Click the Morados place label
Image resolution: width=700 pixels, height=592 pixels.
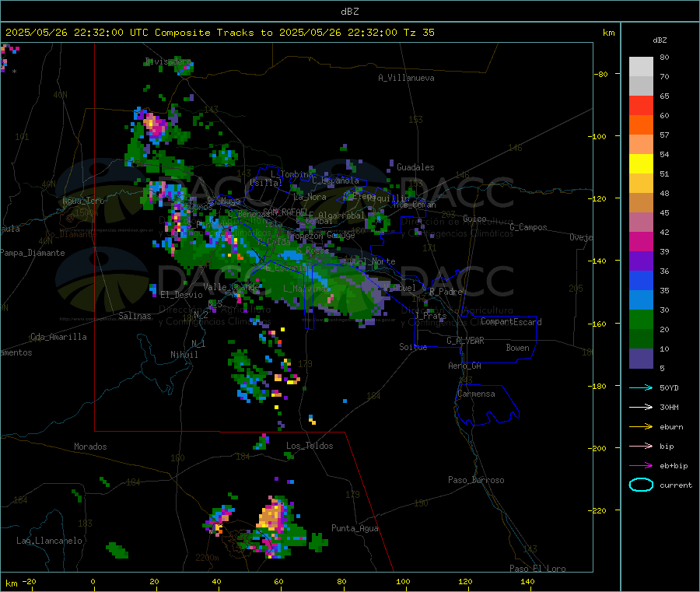coord(90,447)
